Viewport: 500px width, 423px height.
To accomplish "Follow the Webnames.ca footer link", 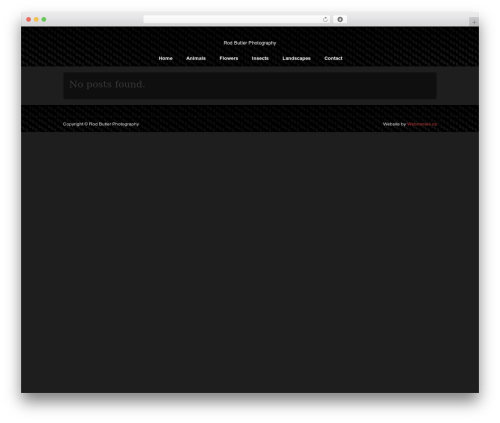I will click(422, 124).
